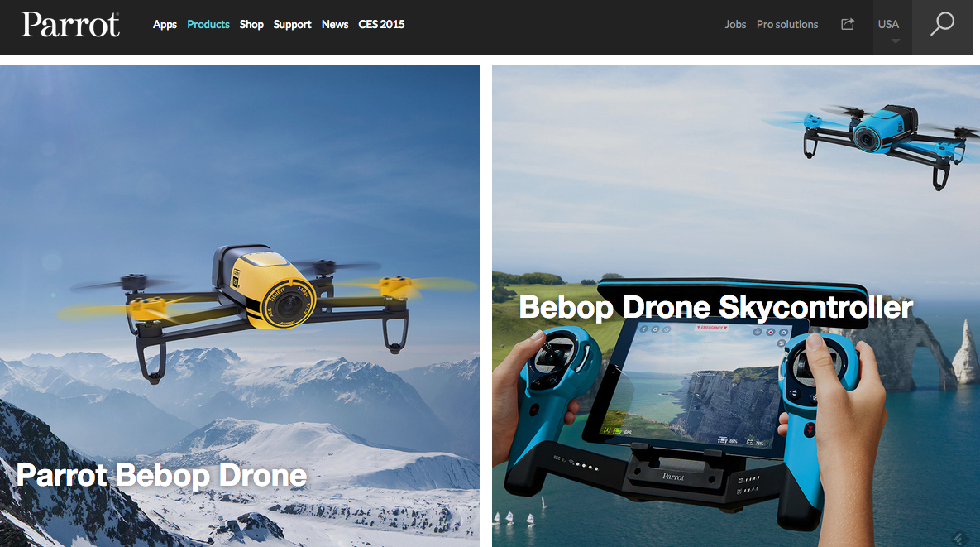Screen dimensions: 980x547
Task: Go to the News section
Action: [334, 24]
